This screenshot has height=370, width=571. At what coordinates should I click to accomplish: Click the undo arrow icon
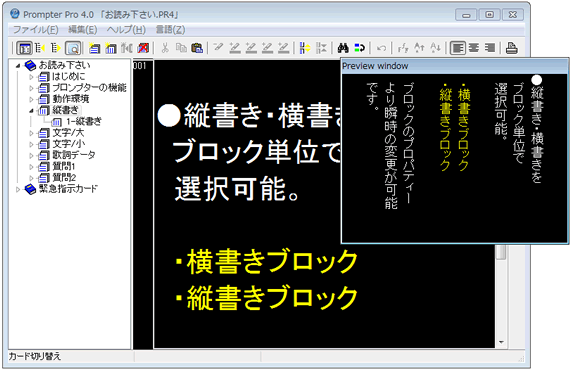click(381, 48)
